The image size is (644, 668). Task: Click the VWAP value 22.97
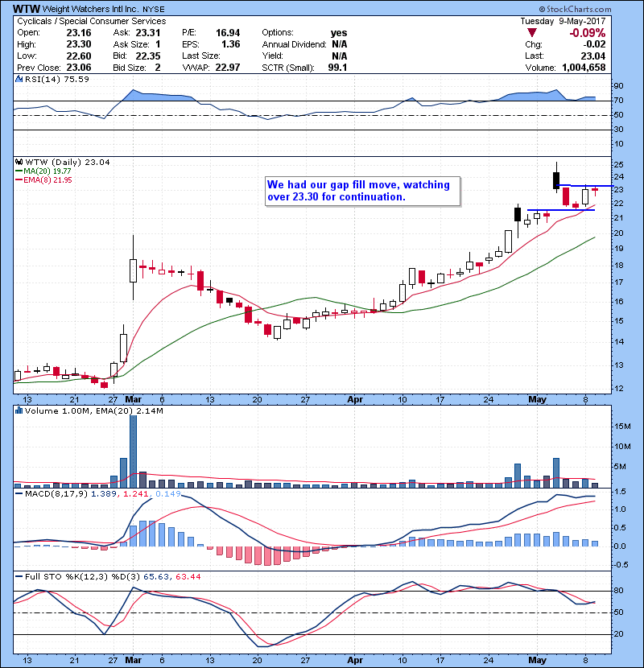pos(228,68)
